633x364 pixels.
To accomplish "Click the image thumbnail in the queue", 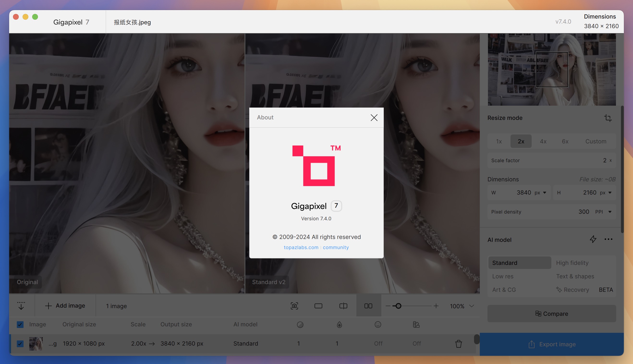I will click(x=36, y=344).
